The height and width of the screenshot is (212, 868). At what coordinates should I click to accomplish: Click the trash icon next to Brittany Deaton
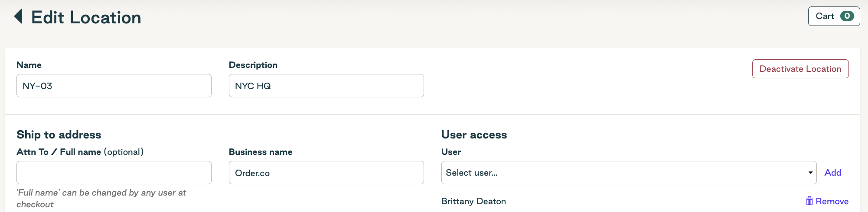[x=809, y=201]
